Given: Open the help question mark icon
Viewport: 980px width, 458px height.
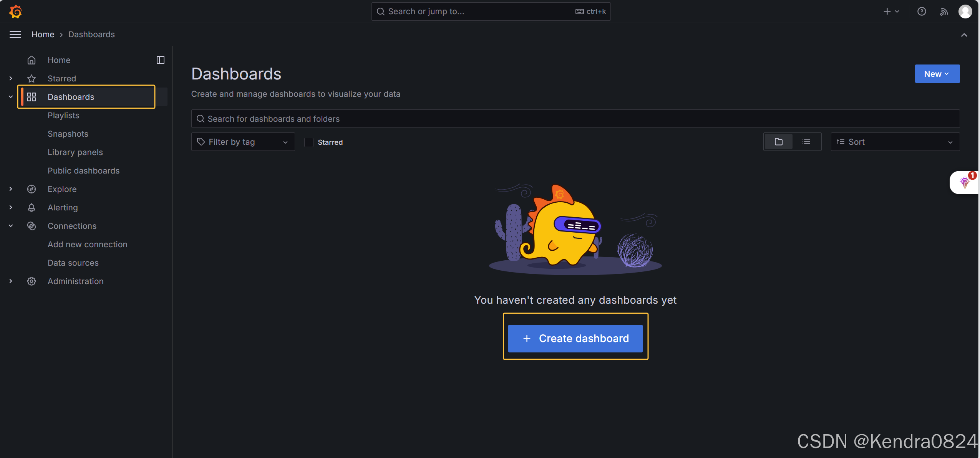Looking at the screenshot, I should click(x=922, y=12).
